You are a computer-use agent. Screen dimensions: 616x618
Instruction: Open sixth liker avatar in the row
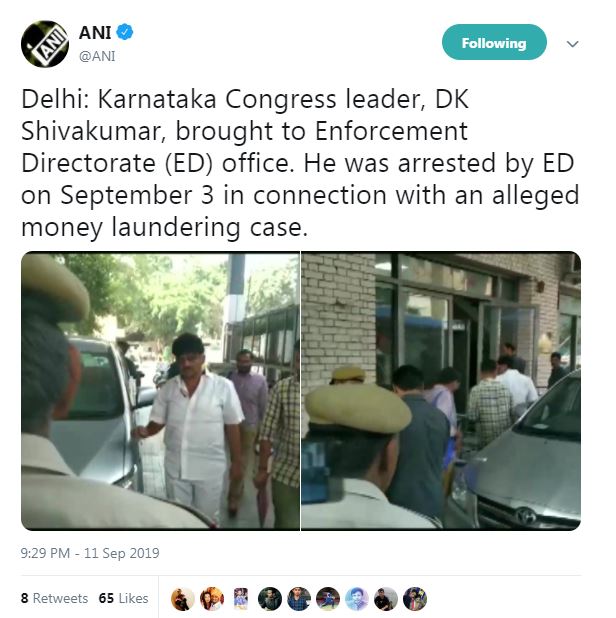click(x=328, y=599)
